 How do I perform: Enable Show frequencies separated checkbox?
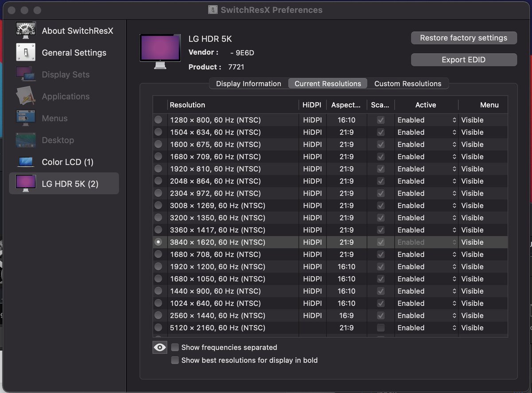click(x=175, y=347)
